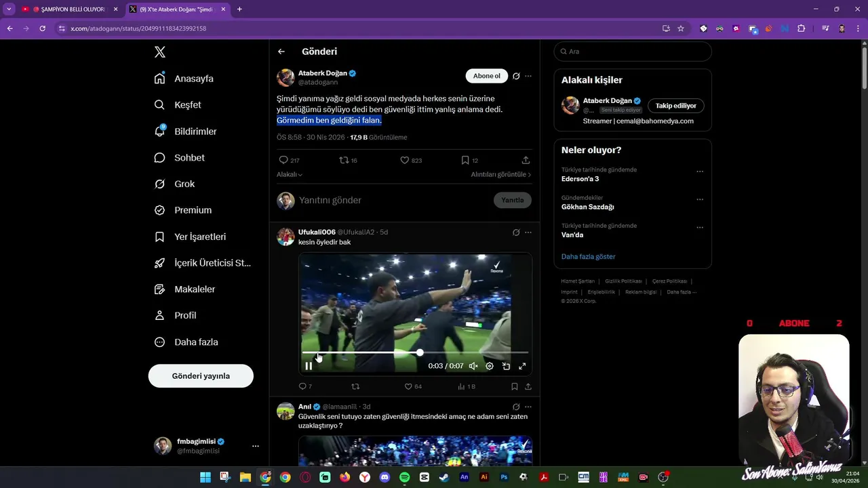Open options for the Ederson'a 3 trend

[700, 171]
